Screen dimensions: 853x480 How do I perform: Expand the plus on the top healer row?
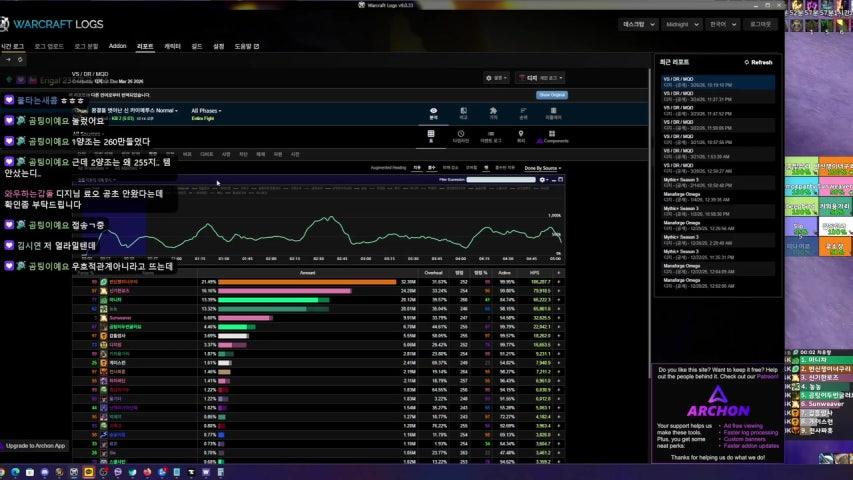pos(559,282)
